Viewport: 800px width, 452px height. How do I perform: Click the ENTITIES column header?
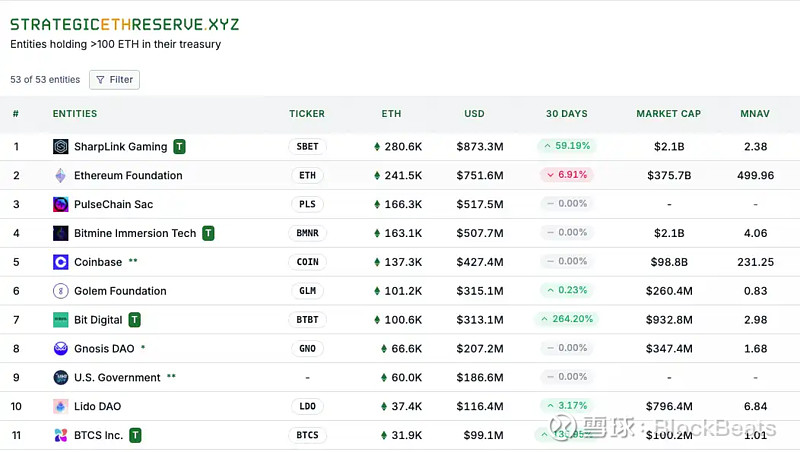(75, 114)
